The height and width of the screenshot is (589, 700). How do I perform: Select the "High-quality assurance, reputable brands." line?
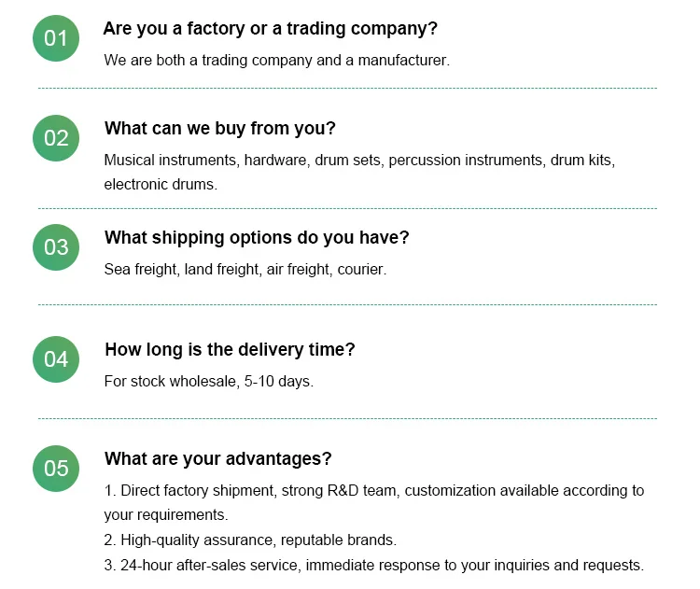(x=250, y=540)
